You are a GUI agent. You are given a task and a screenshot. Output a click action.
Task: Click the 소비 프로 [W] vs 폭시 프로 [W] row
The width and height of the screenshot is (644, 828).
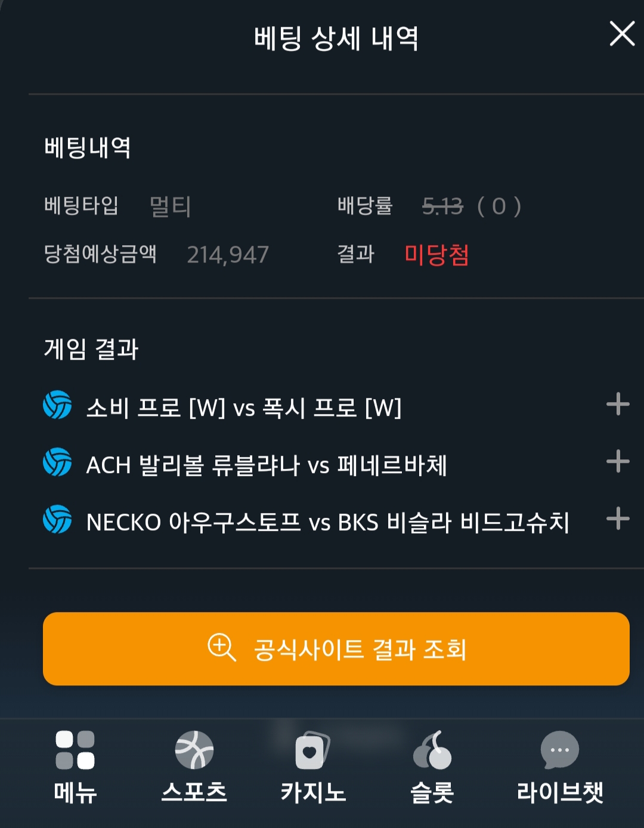pyautogui.click(x=244, y=408)
